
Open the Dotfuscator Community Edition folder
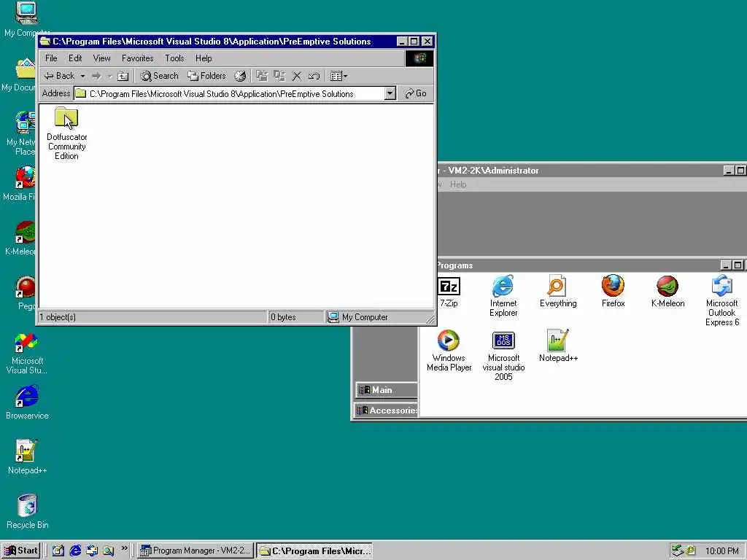pyautogui.click(x=66, y=133)
